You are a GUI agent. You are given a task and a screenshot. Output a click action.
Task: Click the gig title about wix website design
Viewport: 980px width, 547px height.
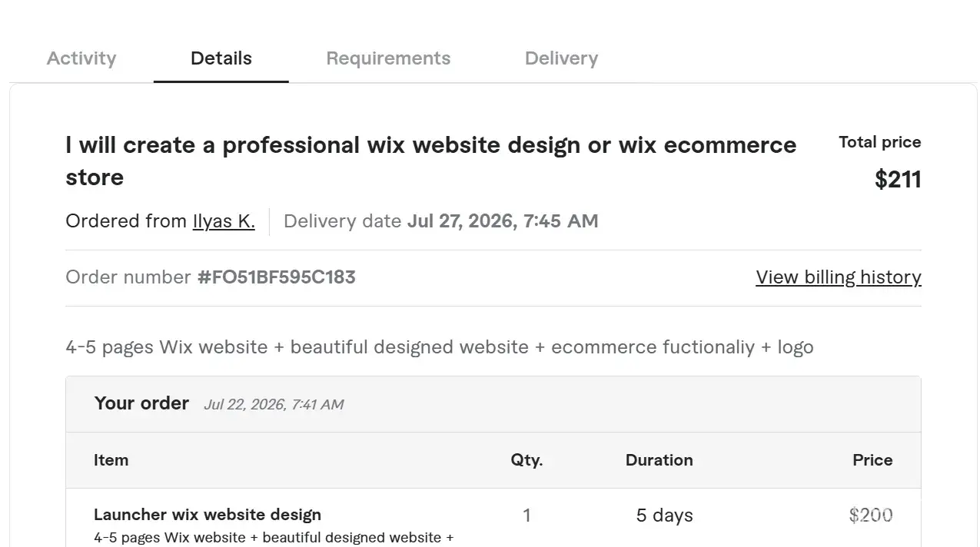point(431,161)
